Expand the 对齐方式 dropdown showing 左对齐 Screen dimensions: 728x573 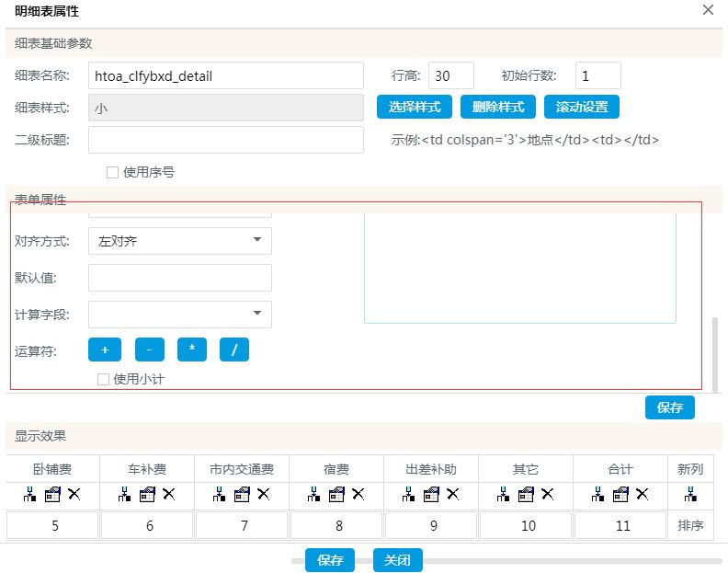click(180, 241)
